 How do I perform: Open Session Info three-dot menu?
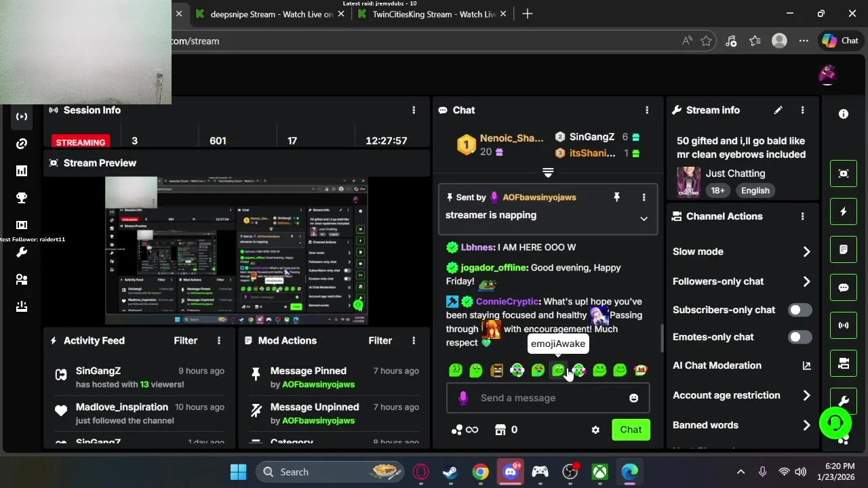[414, 110]
